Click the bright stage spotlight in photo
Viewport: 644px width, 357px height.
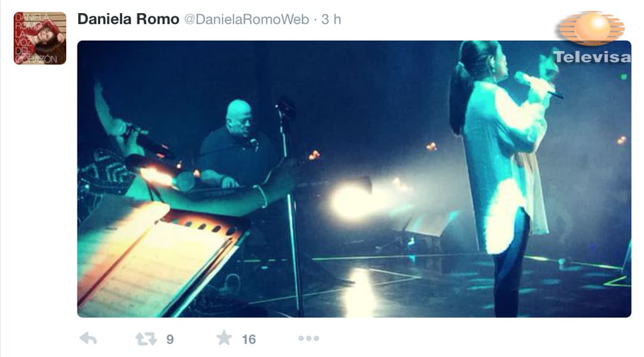[x=351, y=201]
